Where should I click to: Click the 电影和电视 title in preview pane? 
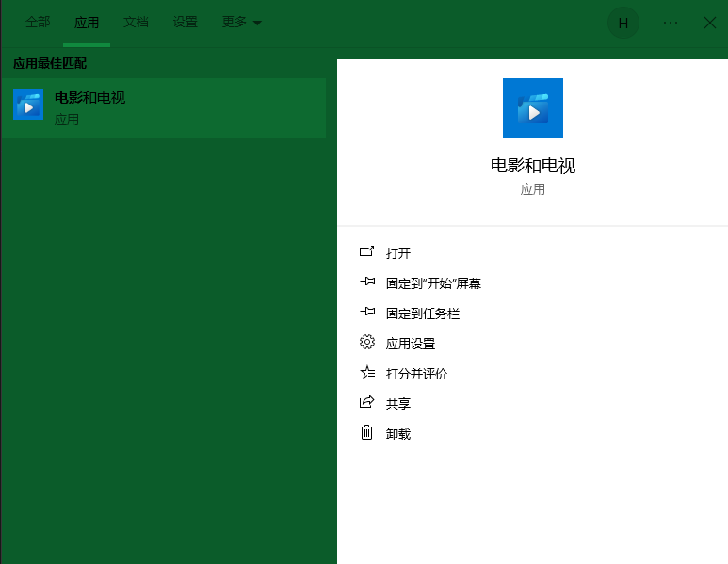tap(532, 166)
